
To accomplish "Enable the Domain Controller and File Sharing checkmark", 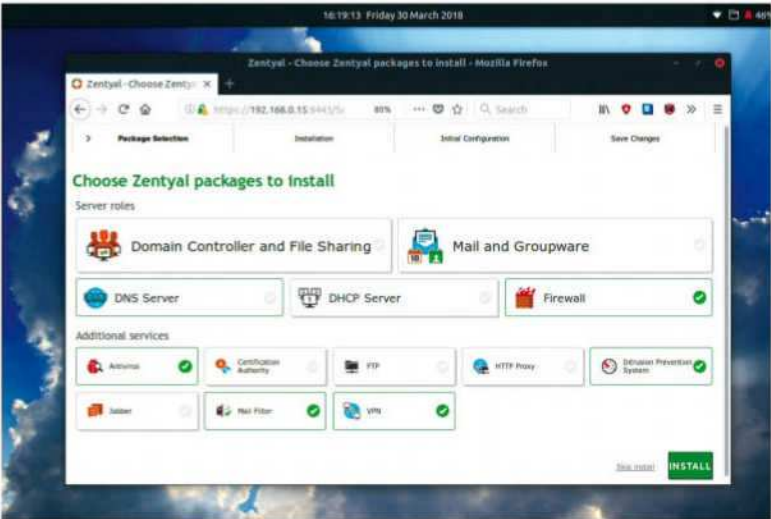I will pyautogui.click(x=380, y=245).
